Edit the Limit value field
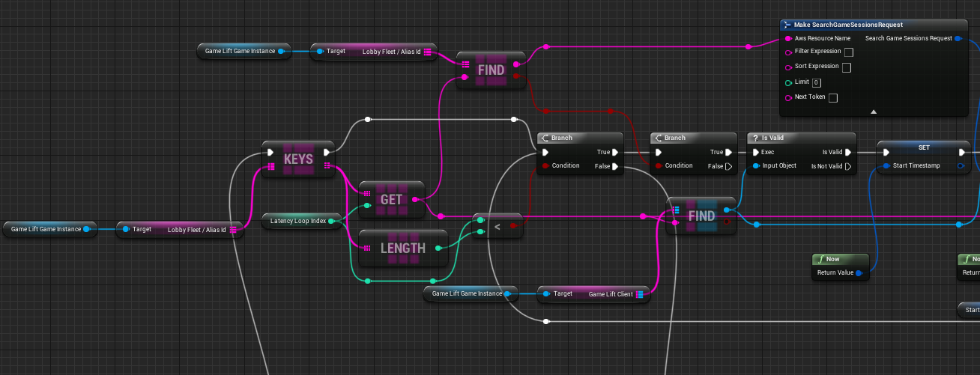The height and width of the screenshot is (375, 980). click(x=817, y=82)
